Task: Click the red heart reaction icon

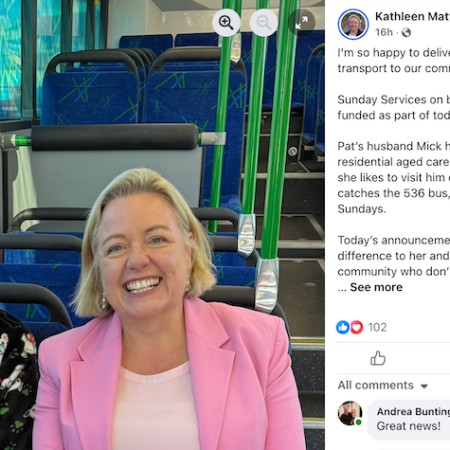Action: 356,327
